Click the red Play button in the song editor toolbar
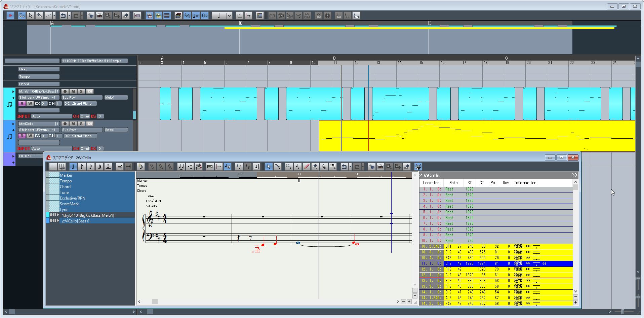The height and width of the screenshot is (318, 644). click(10, 15)
